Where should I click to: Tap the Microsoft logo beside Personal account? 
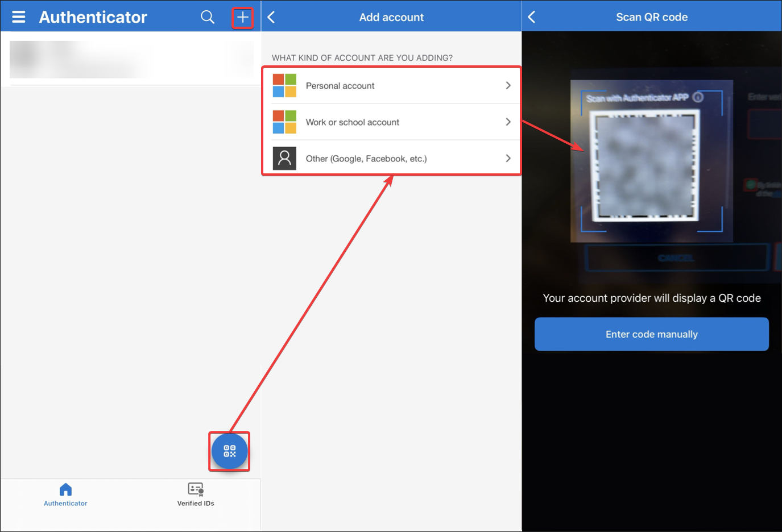(x=284, y=86)
